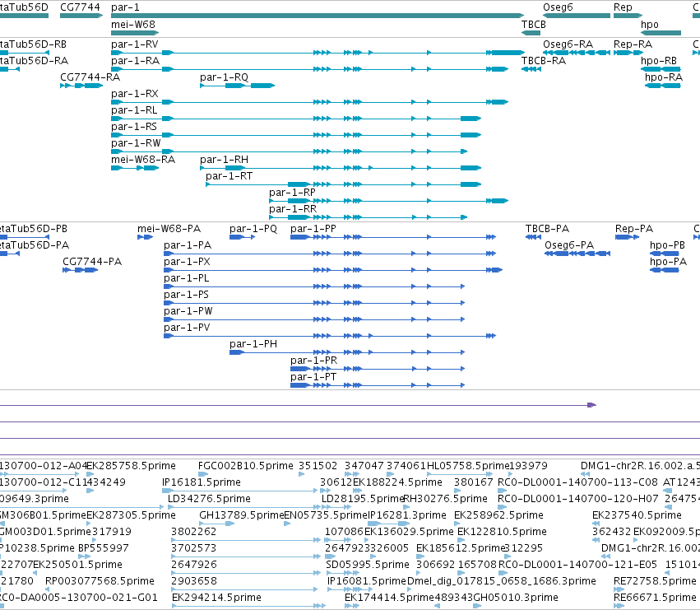Screen dimensions: 700x610
Task: Click the par-1-RR transcript label
Action: point(292,209)
